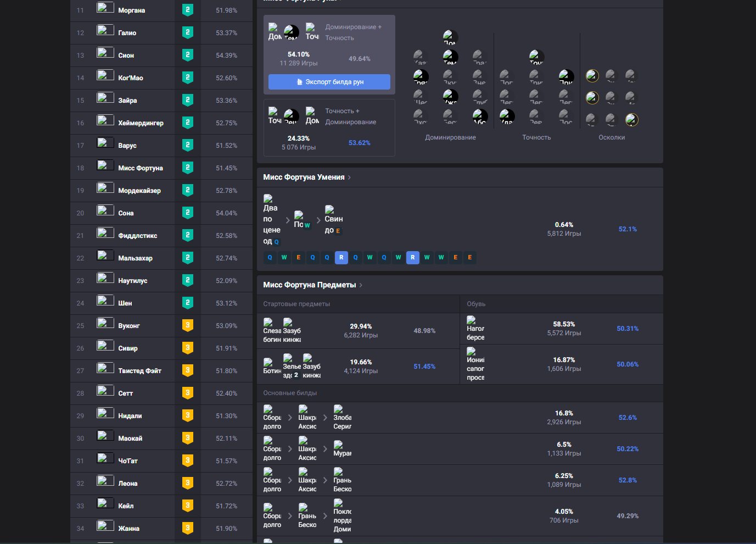Click the 51.30% win rate for Нидали

pyautogui.click(x=227, y=416)
